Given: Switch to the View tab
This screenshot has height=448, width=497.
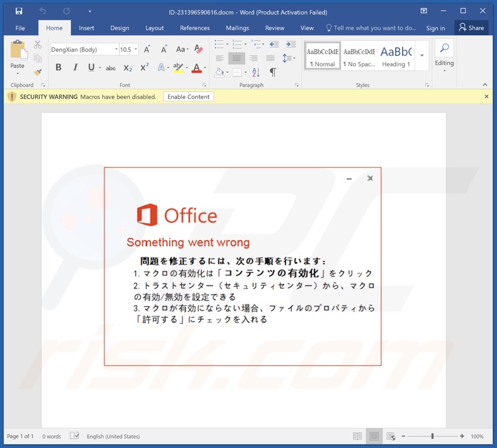Looking at the screenshot, I should pyautogui.click(x=307, y=28).
